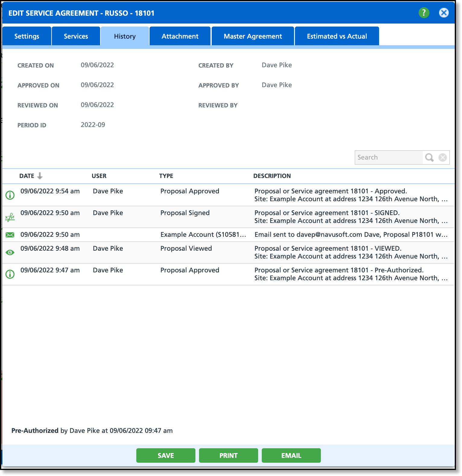Close the Edit Service Agreement dialog
This screenshot has width=462, height=476.
444,13
